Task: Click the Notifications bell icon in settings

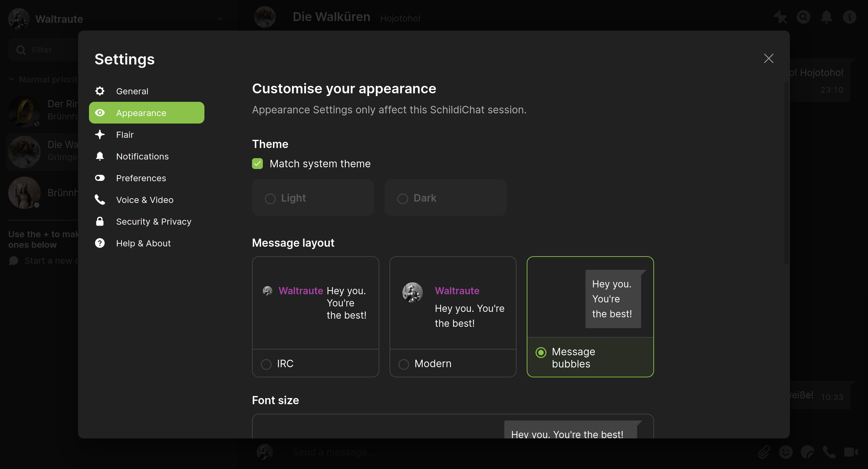Action: tap(100, 156)
